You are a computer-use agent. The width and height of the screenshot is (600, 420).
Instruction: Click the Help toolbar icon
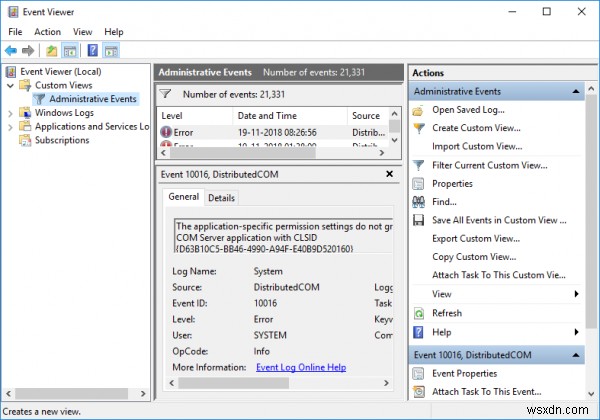click(x=93, y=50)
